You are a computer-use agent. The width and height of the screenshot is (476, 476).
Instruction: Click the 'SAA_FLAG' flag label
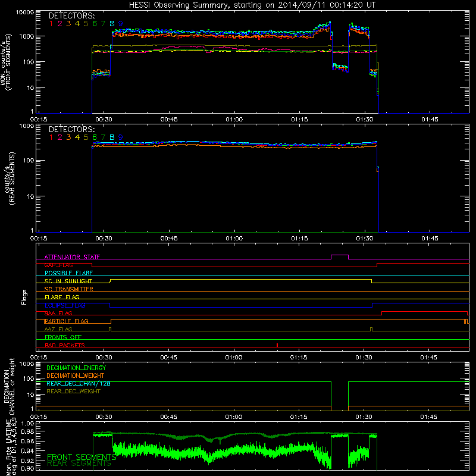pyautogui.click(x=58, y=313)
